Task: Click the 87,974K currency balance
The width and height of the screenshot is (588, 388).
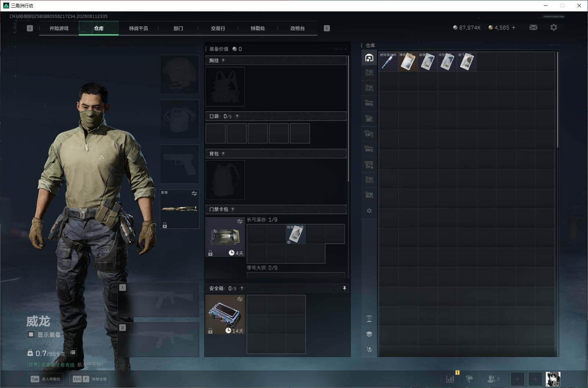Action: [x=467, y=28]
